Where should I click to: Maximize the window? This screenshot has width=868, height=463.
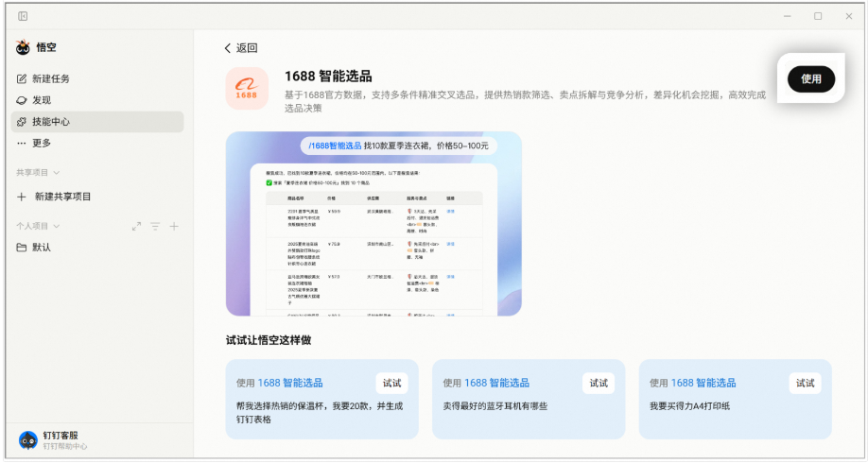point(818,17)
